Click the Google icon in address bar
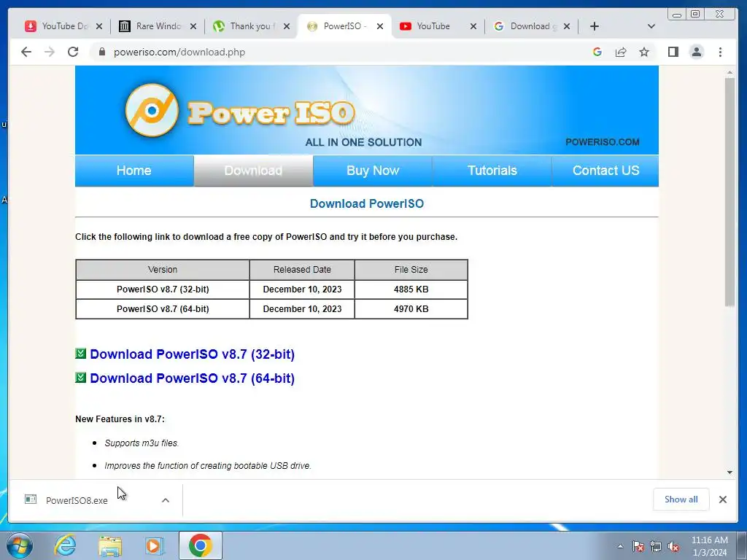The height and width of the screenshot is (560, 747). [x=597, y=52]
